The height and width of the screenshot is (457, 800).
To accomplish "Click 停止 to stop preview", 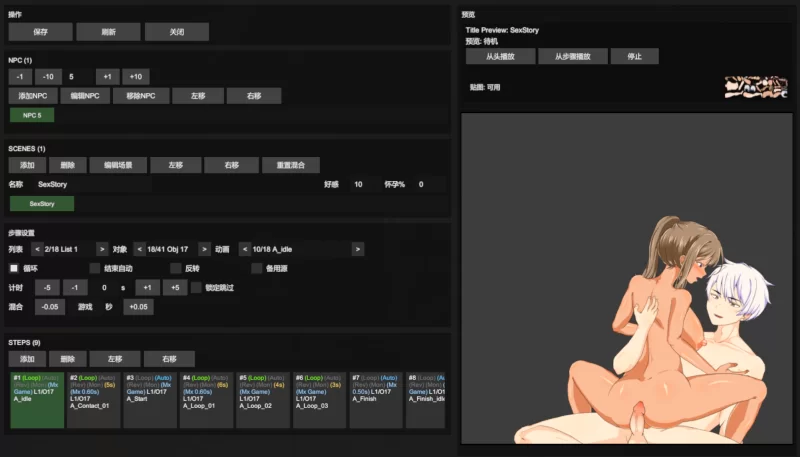I will (x=635, y=56).
